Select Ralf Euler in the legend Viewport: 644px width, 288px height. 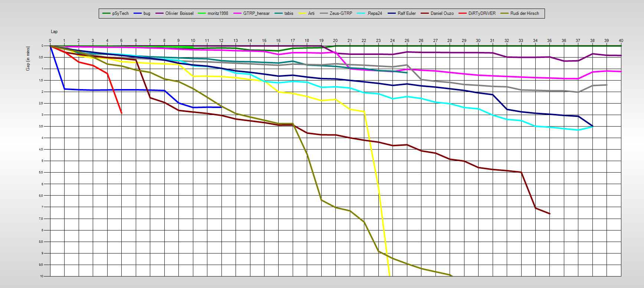tap(407, 13)
